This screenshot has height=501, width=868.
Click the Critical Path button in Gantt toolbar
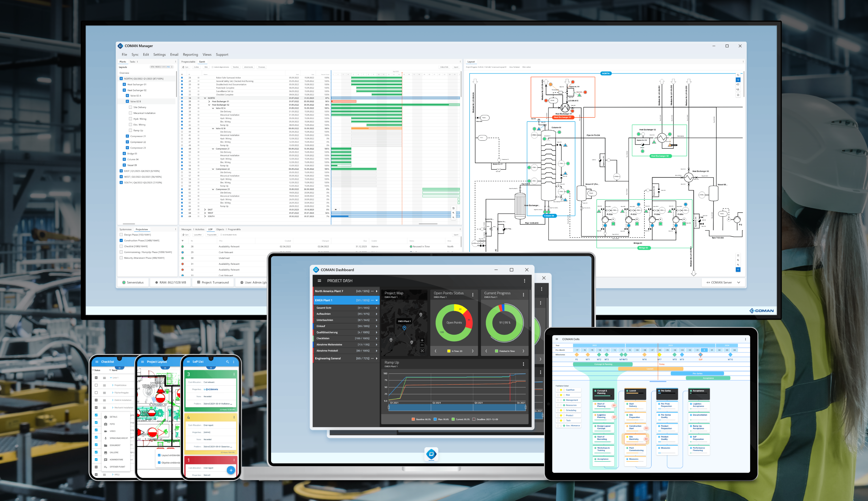(444, 67)
